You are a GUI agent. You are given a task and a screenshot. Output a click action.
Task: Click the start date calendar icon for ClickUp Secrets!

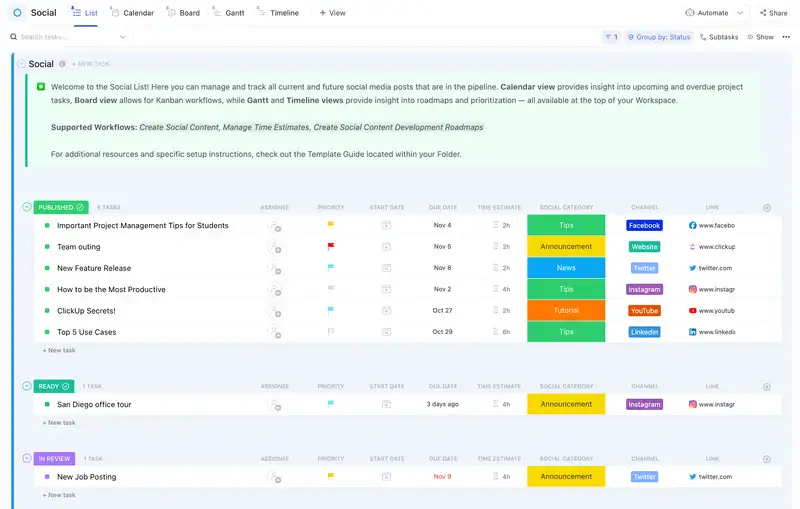[386, 311]
